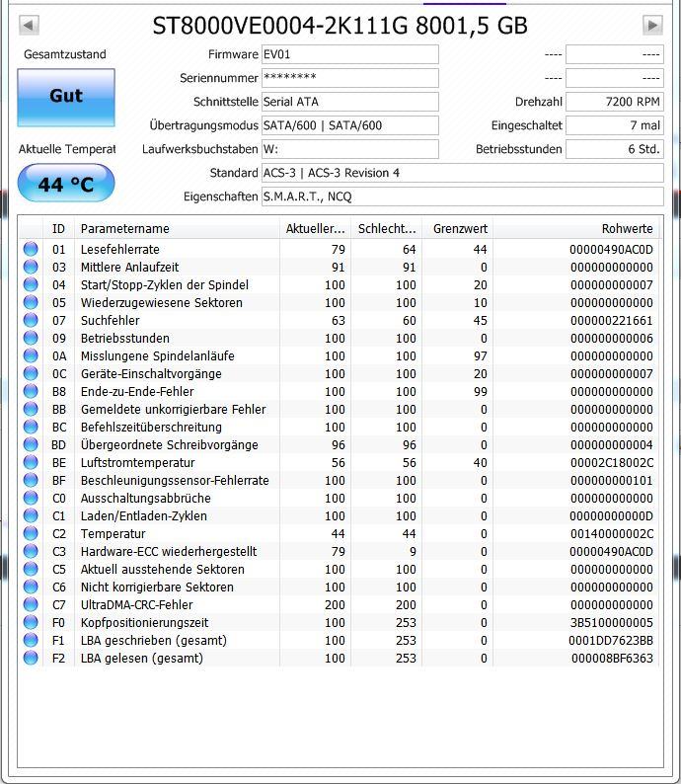Click the Gut health status button
The width and height of the screenshot is (681, 784).
66,97
